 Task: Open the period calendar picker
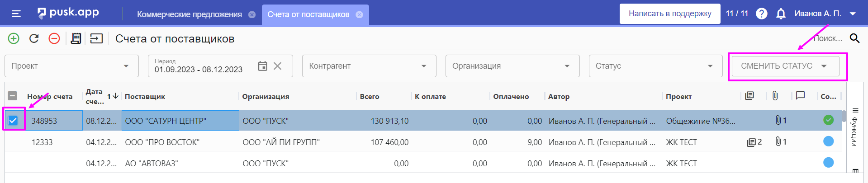point(262,66)
